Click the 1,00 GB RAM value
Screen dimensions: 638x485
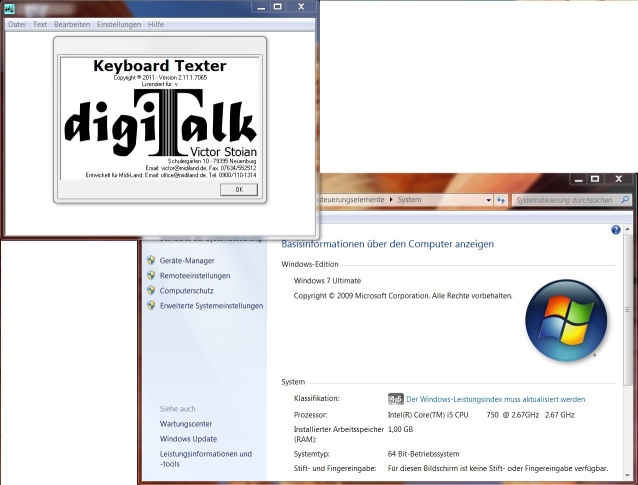(400, 429)
